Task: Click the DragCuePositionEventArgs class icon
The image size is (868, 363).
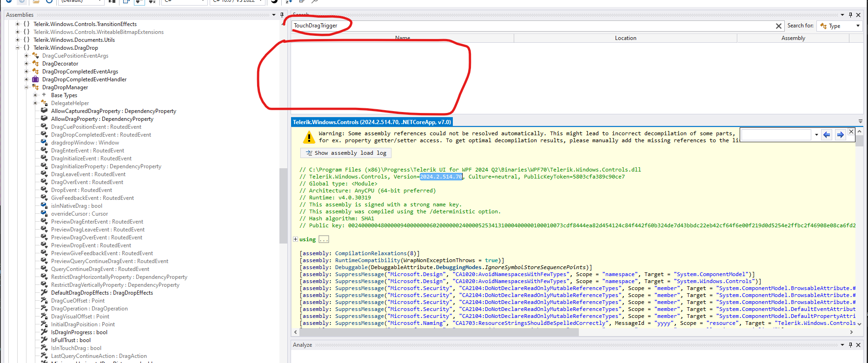Action: [x=35, y=56]
